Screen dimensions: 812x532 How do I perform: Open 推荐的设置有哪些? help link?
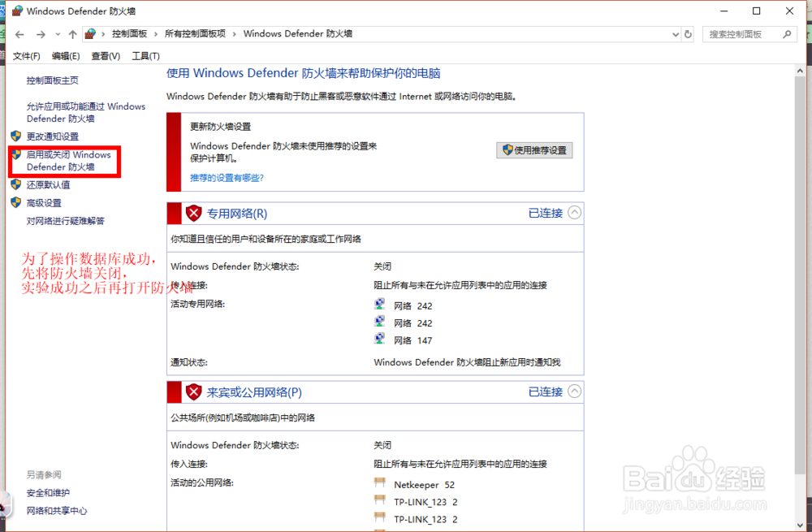[x=227, y=178]
